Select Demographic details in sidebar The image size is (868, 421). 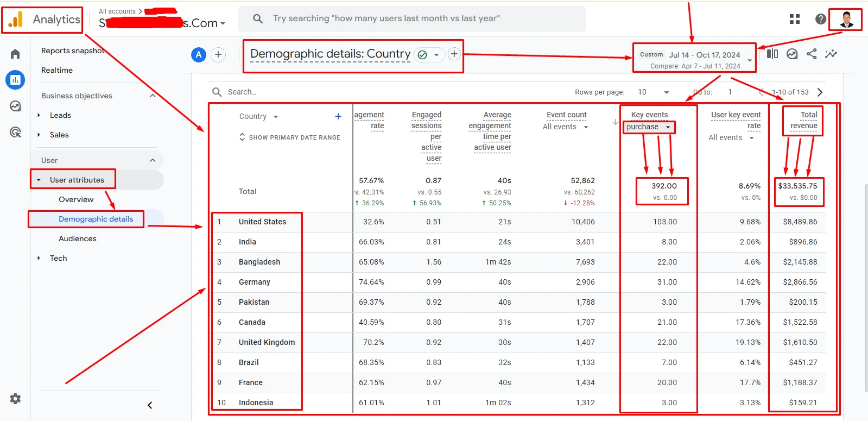(x=96, y=219)
